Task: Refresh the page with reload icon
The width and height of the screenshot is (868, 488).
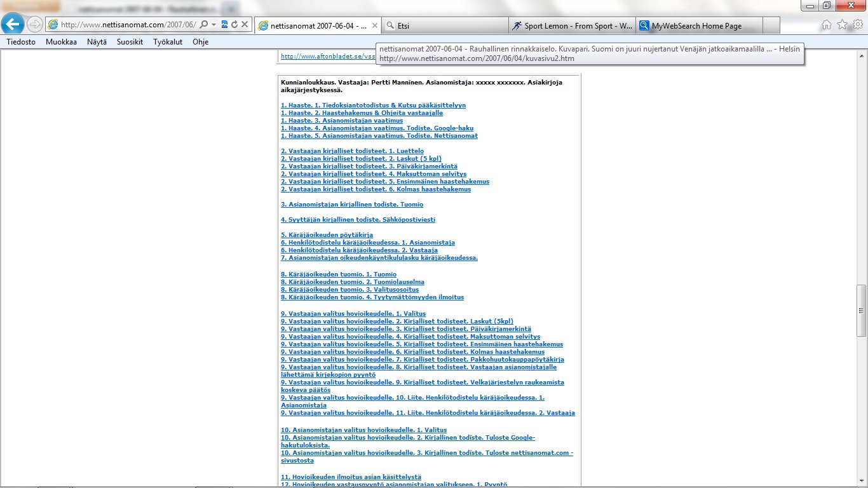Action: [x=234, y=25]
